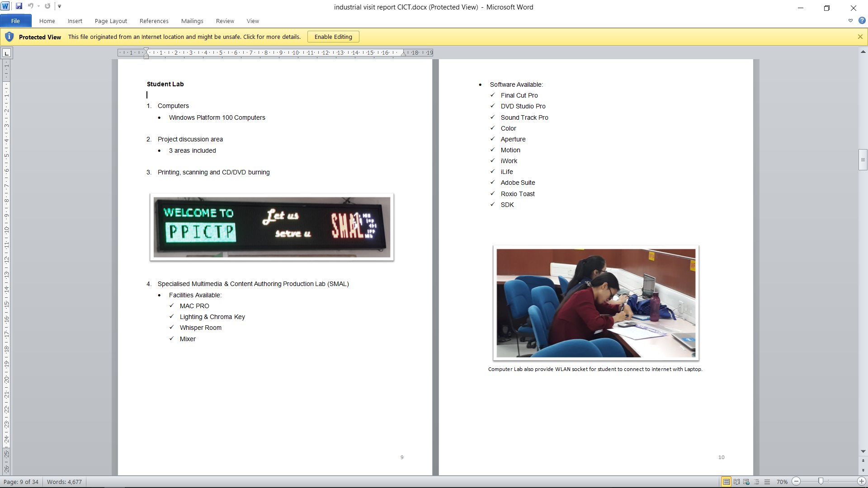Viewport: 868px width, 488px height.
Task: Click the Protected View shield info icon
Action: (9, 37)
